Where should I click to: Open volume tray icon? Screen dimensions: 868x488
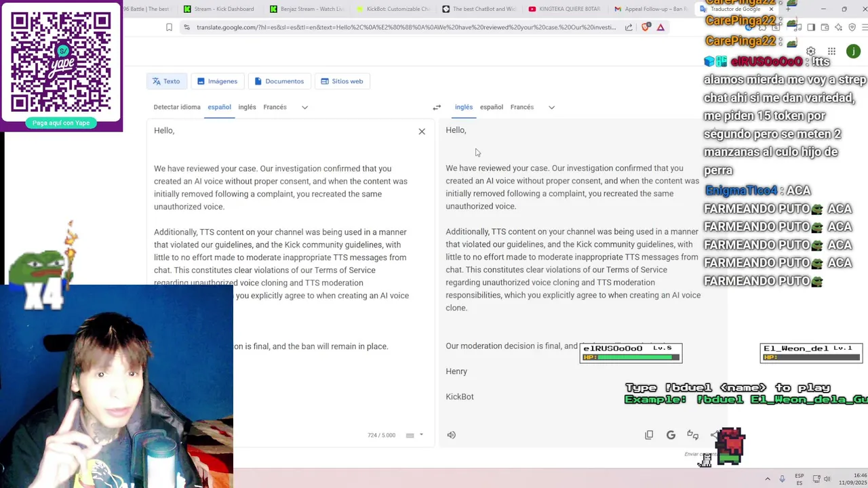coord(827,479)
